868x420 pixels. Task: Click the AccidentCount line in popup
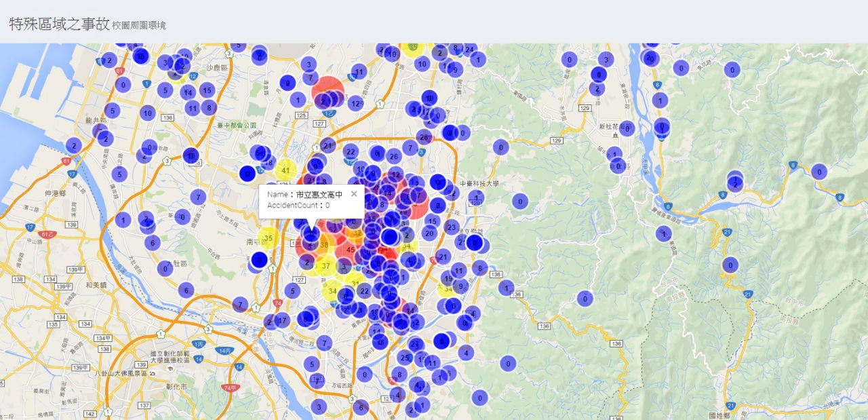click(x=298, y=206)
